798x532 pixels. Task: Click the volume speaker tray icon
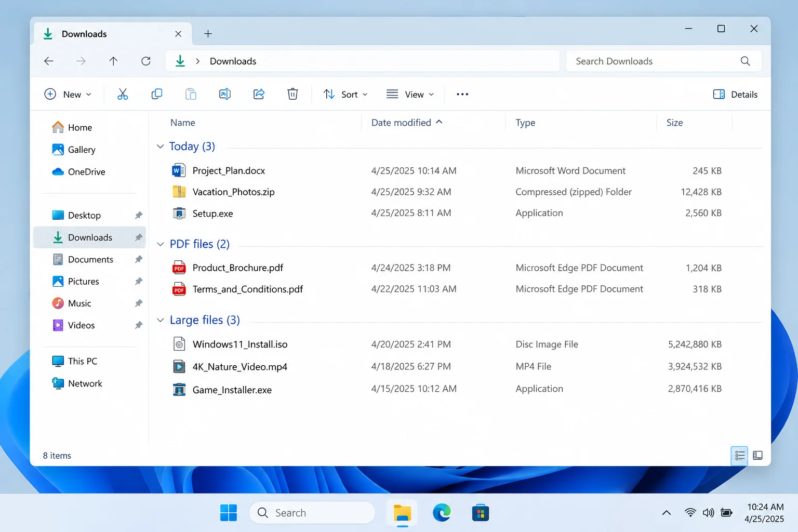coord(708,513)
